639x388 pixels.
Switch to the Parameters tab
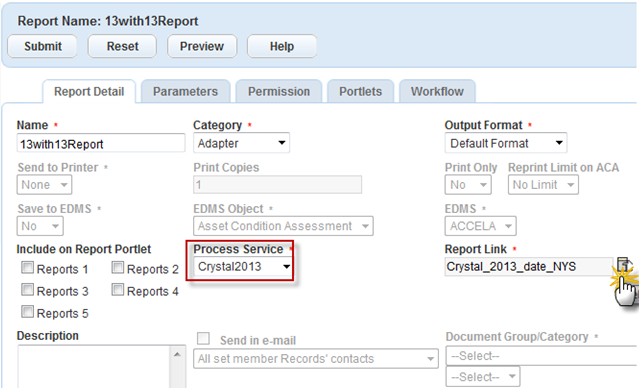coord(185,91)
